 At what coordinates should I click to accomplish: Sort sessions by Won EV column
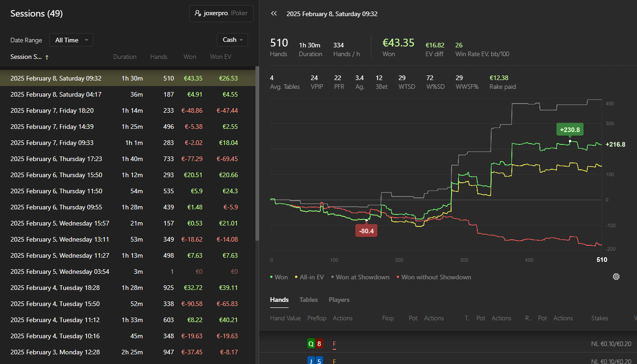coord(222,57)
